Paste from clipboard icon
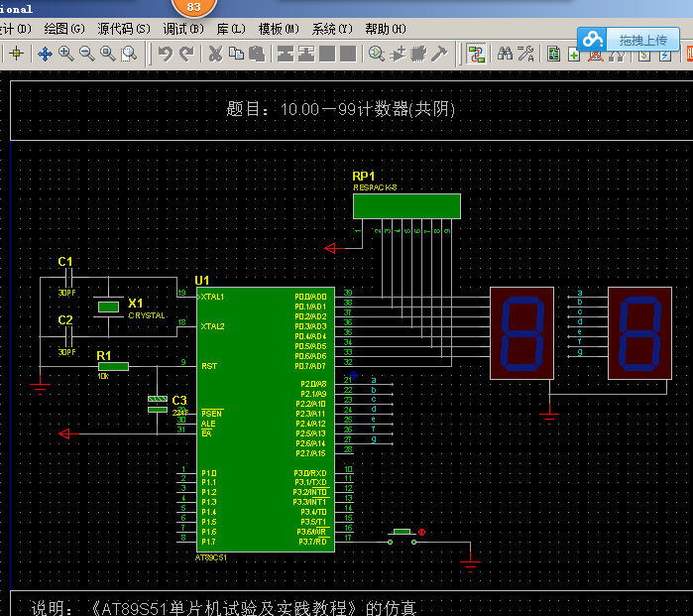The height and width of the screenshot is (616, 693). coord(257,54)
